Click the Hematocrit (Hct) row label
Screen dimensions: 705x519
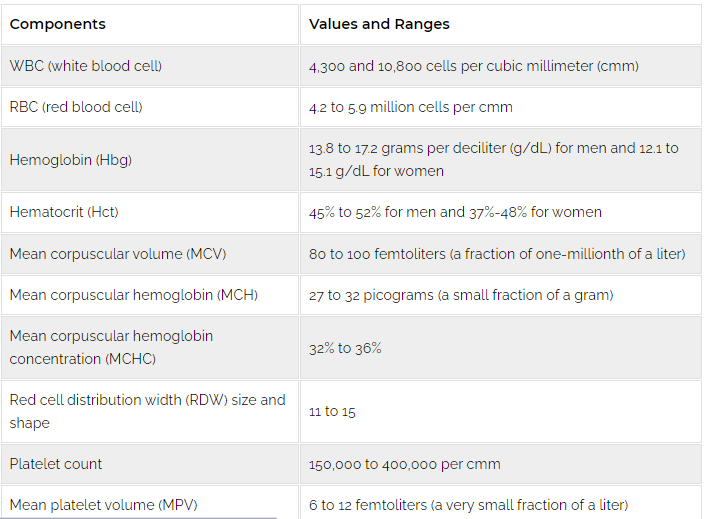[64, 212]
